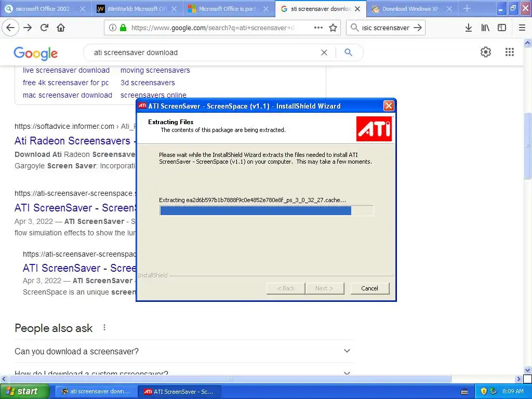Open live screensaver download suggestion

point(66,70)
